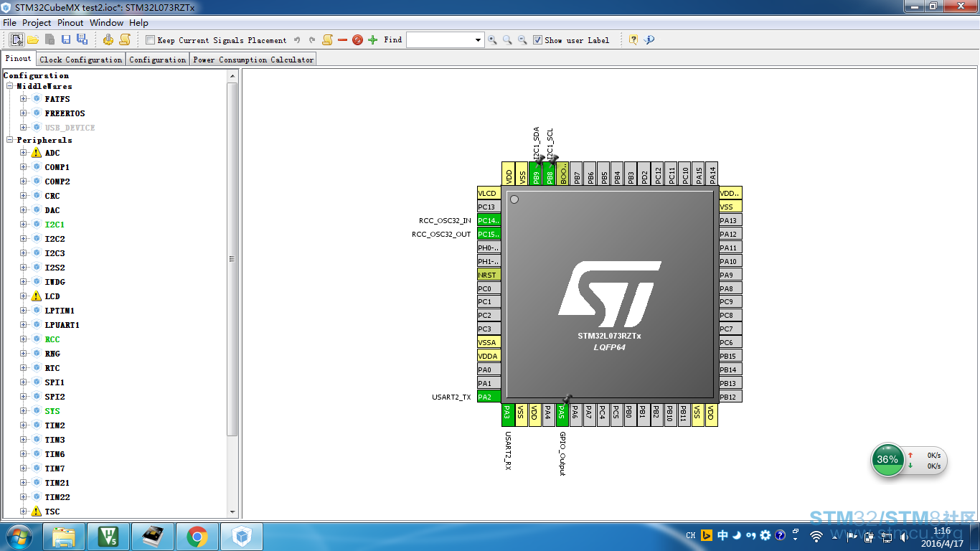Image resolution: width=980 pixels, height=551 pixels.
Task: Click the magnifier beside Show user Label checkbox
Action: (522, 40)
